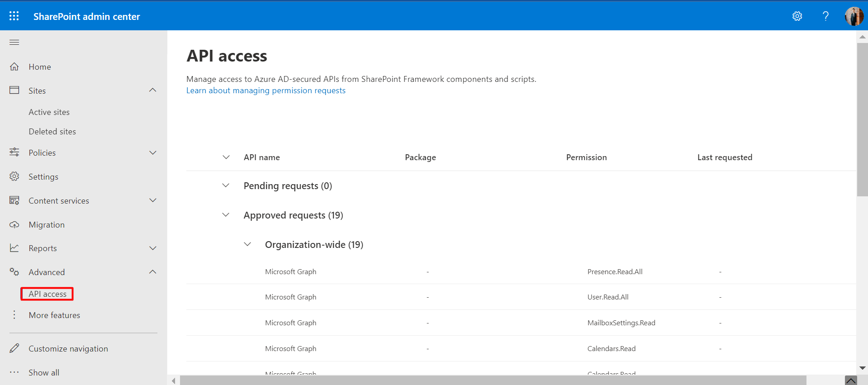Click Microsoft Graph in the User.Read.All row
Viewport: 868px width, 385px height.
291,297
